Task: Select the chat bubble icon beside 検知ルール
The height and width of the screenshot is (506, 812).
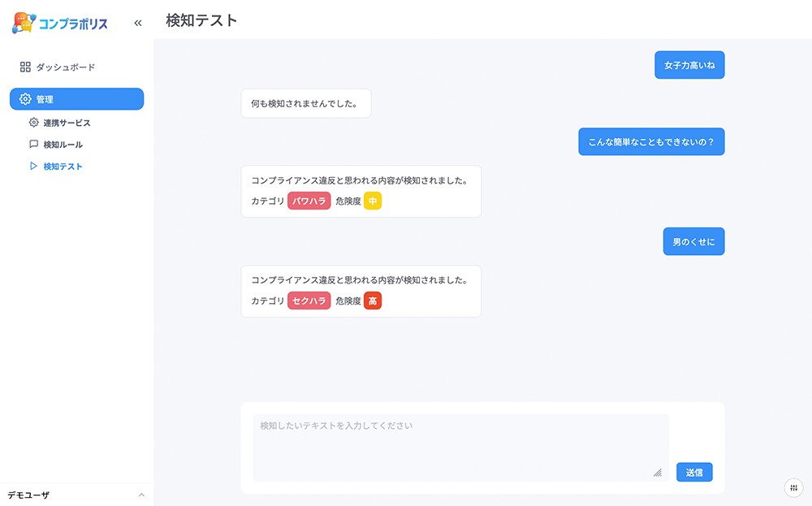Action: point(33,145)
